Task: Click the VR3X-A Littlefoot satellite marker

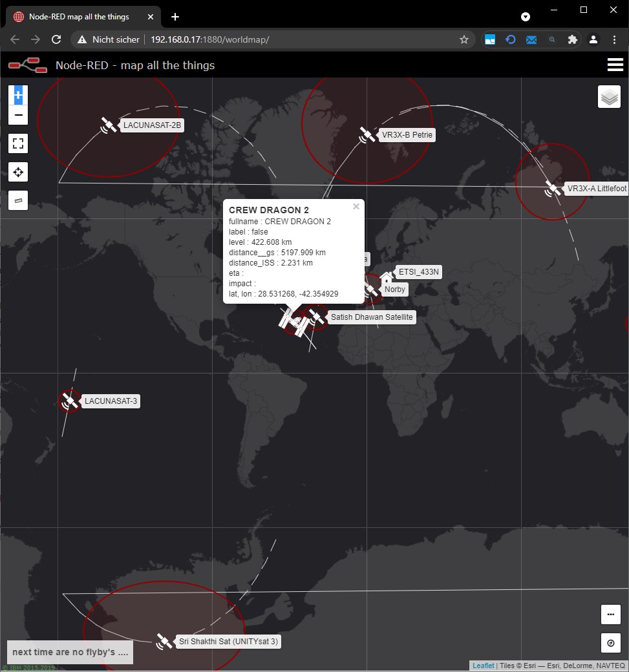Action: point(552,189)
